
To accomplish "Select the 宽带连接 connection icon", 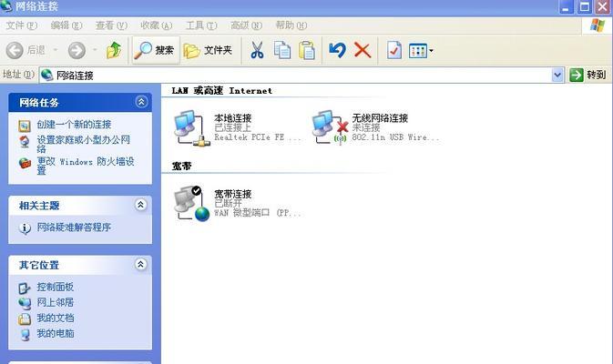I will pyautogui.click(x=191, y=204).
